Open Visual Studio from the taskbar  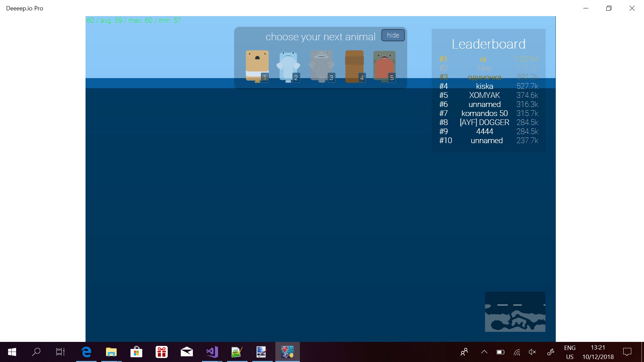coord(212,352)
